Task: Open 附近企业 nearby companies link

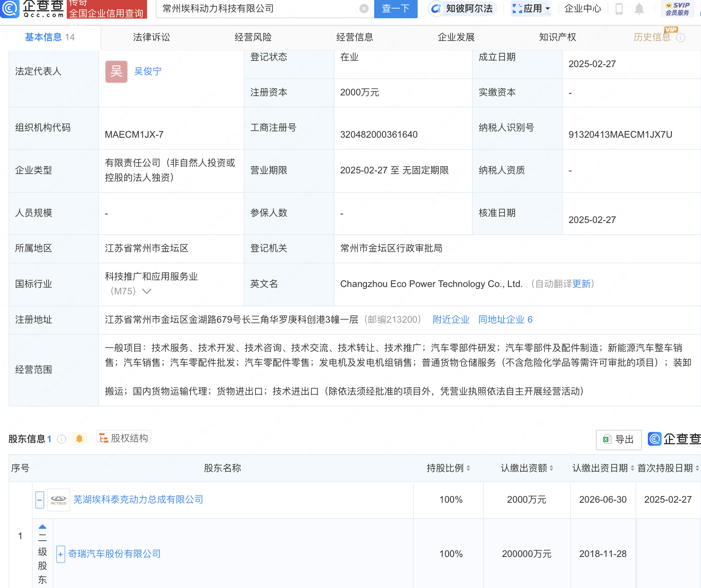Action: click(451, 320)
